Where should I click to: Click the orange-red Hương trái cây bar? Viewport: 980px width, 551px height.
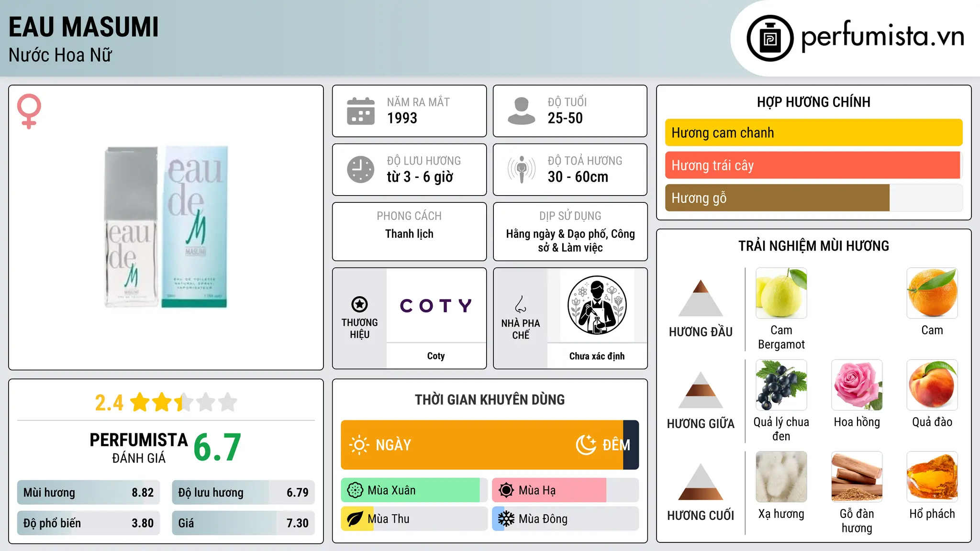pos(813,165)
